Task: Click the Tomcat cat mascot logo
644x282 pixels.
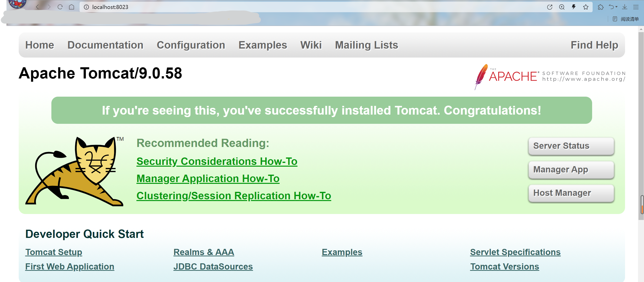Action: point(74,171)
